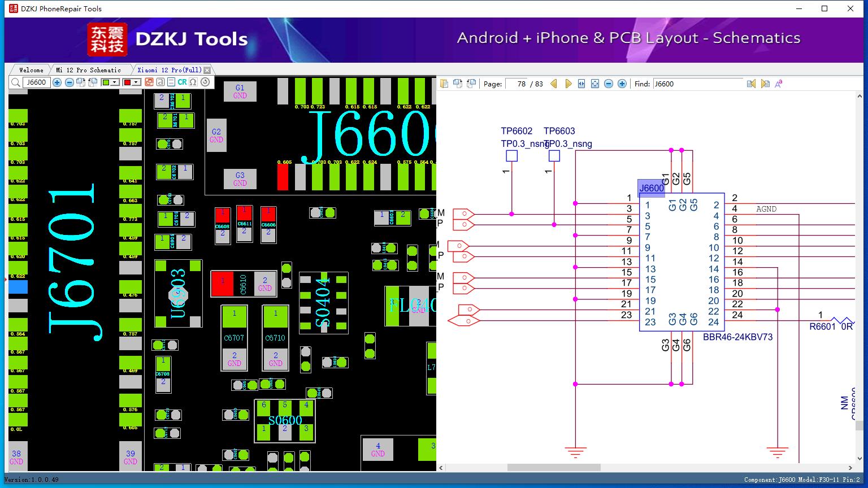Reset the PCB view with circular arrow
This screenshot has width=868, height=488.
click(205, 82)
